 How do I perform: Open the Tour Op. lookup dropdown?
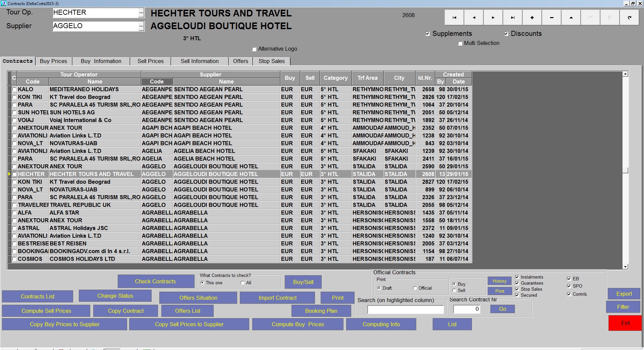coord(141,13)
